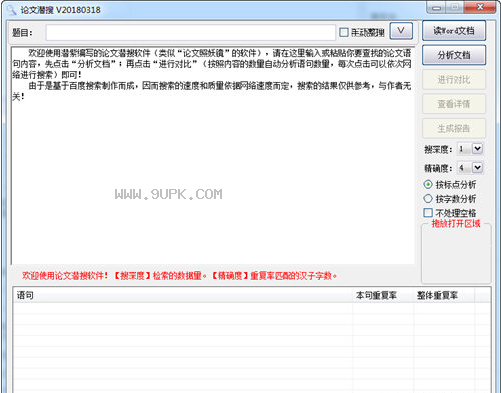This screenshot has width=501, height=393.
Task: Click the 整体重复率 column header
Action: [x=444, y=295]
